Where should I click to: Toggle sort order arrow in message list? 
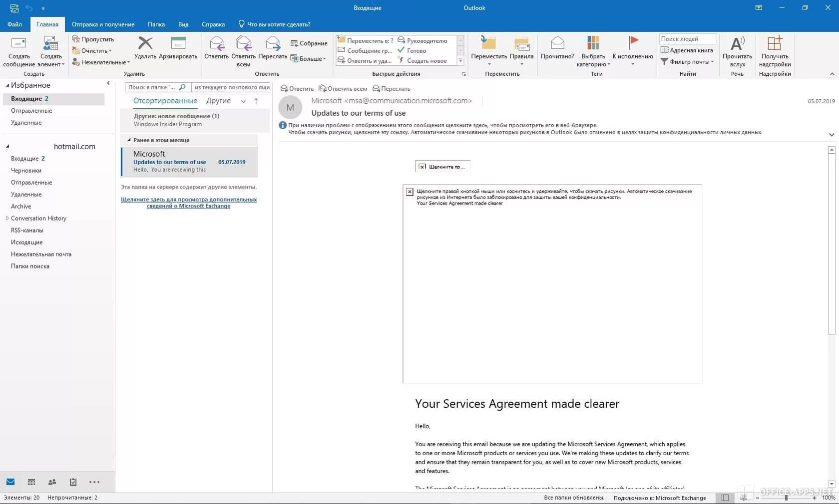(256, 101)
